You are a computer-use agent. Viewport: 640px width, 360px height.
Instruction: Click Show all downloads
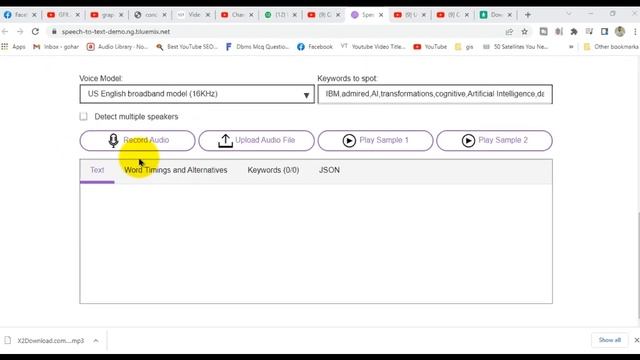pos(609,340)
